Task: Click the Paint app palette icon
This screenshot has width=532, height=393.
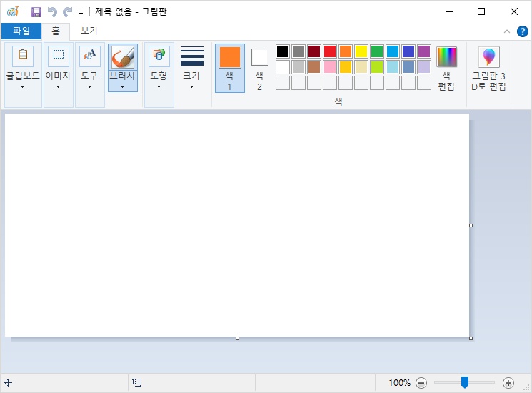Action: click(x=13, y=12)
